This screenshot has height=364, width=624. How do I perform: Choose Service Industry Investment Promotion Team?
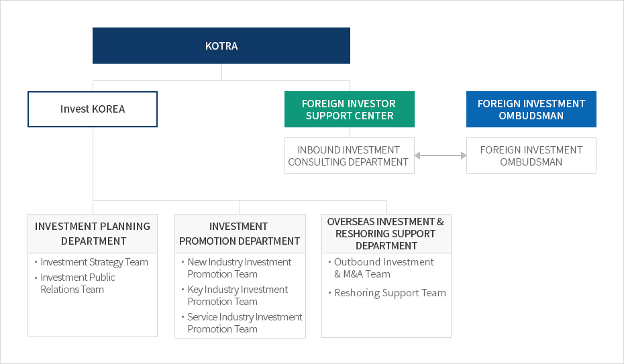[245, 323]
